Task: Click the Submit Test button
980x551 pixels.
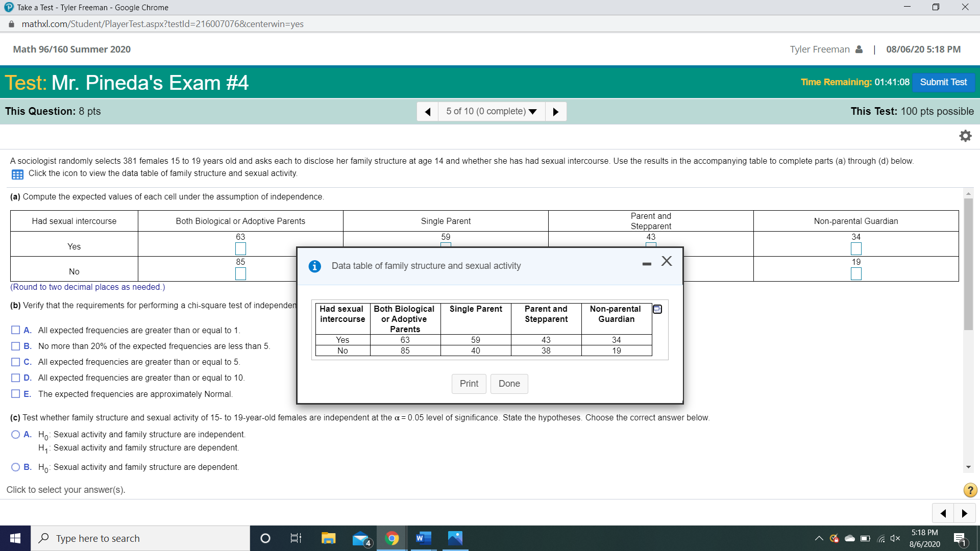Action: pos(943,82)
